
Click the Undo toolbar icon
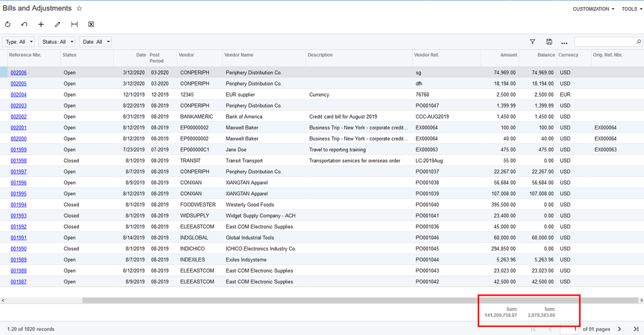click(24, 24)
